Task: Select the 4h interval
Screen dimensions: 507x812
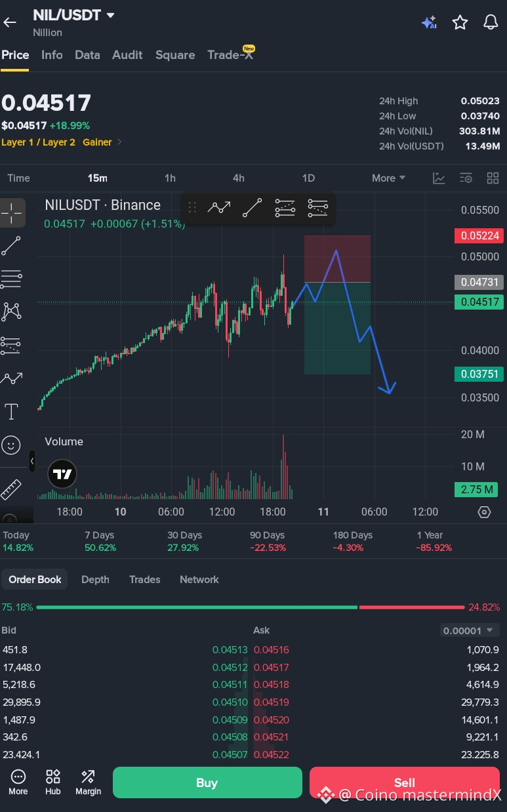Action: click(x=239, y=178)
